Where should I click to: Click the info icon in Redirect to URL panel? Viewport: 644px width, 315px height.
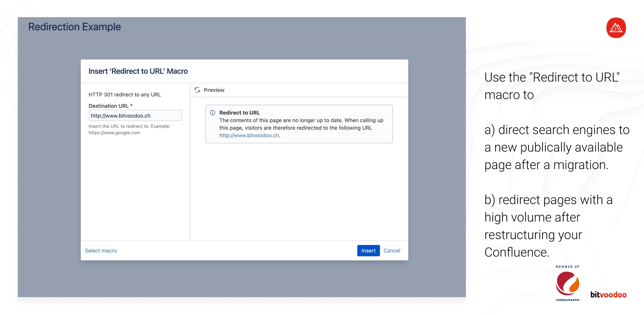point(212,113)
